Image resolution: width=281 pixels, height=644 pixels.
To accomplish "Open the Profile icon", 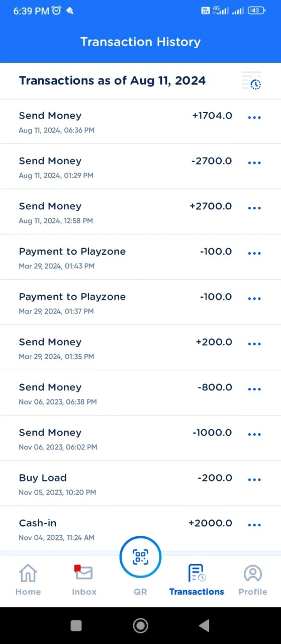I will (253, 573).
